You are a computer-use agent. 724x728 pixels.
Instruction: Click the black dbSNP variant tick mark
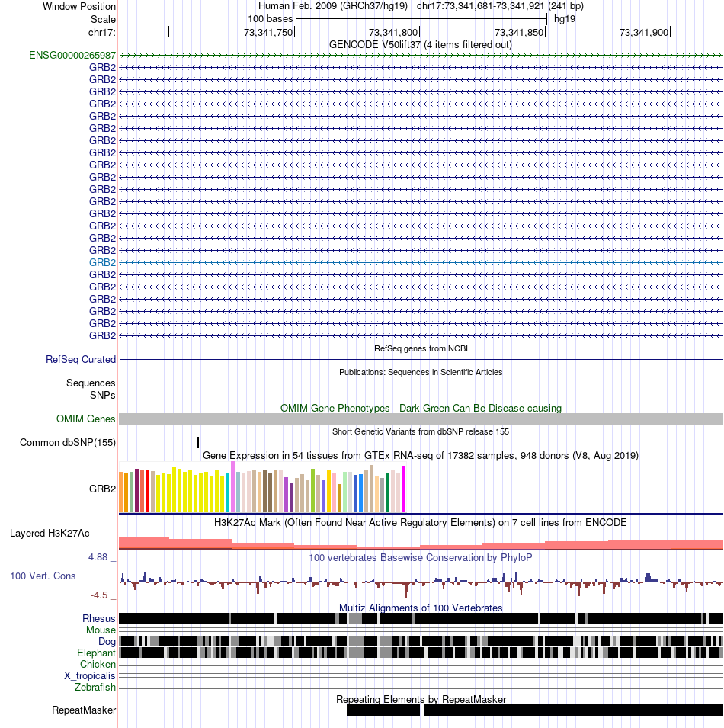(x=197, y=442)
